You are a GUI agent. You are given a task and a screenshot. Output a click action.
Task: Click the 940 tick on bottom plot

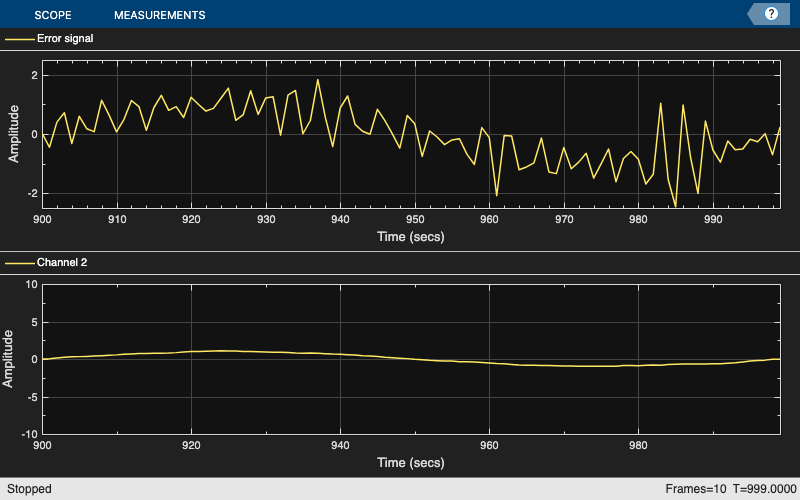(340, 445)
